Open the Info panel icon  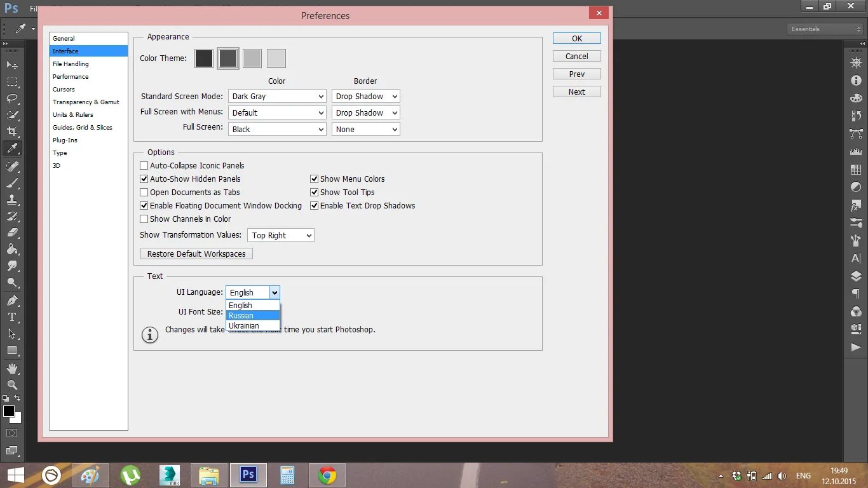point(856,81)
